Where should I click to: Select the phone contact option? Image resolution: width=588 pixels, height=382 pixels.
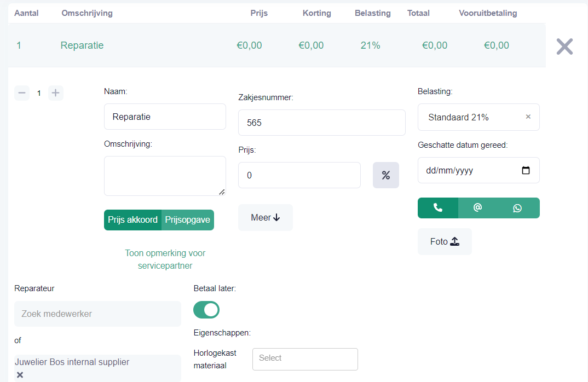point(437,207)
